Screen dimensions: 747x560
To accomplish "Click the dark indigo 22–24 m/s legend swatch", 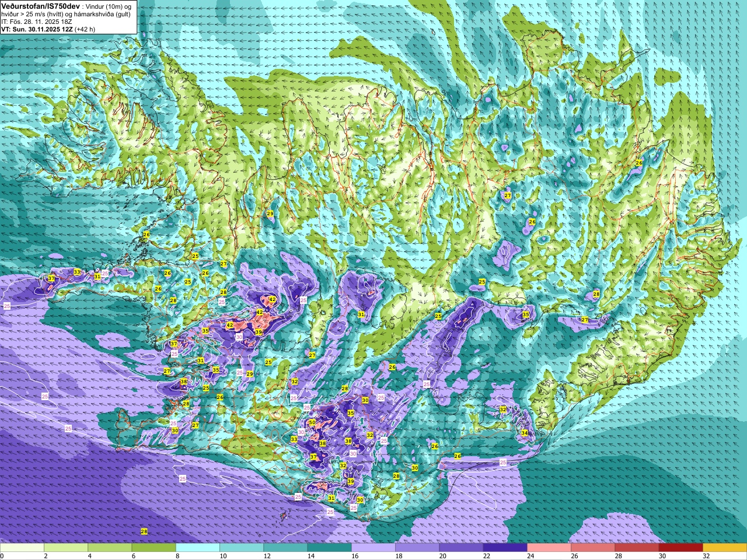I will (505, 548).
